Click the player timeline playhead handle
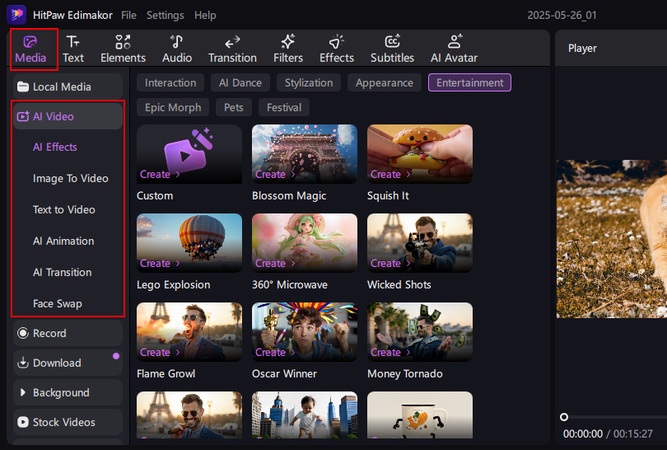Viewport: 667px width, 450px height. [x=564, y=417]
